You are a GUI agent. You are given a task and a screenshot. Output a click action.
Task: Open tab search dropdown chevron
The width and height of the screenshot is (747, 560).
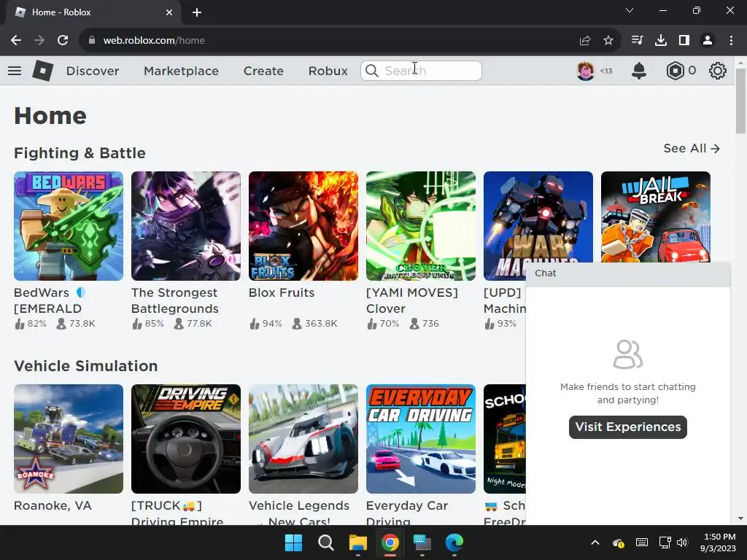click(x=630, y=10)
